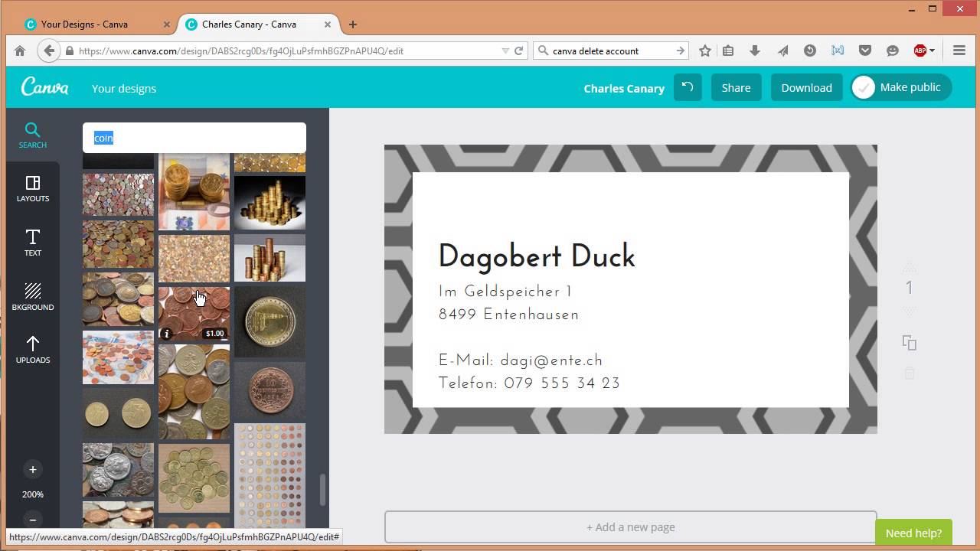Go to Your designs
Viewport: 980px width, 551px height.
tap(124, 88)
